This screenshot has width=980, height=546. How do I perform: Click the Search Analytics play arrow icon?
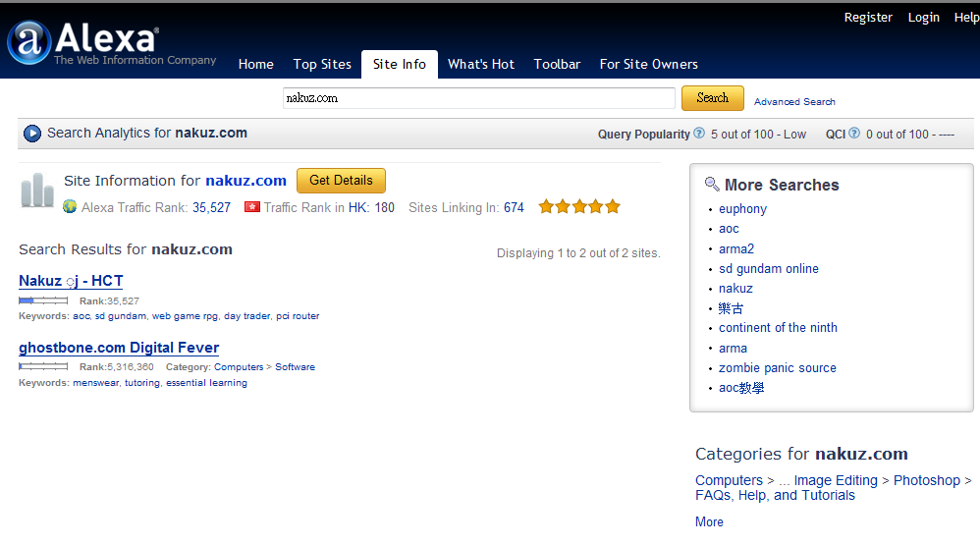click(31, 134)
